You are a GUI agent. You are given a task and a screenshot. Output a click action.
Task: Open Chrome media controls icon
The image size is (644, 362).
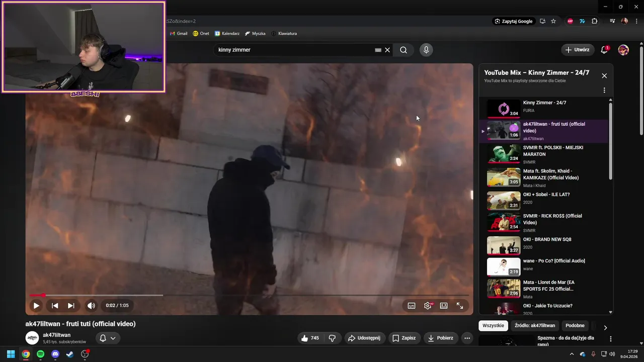coord(612,21)
